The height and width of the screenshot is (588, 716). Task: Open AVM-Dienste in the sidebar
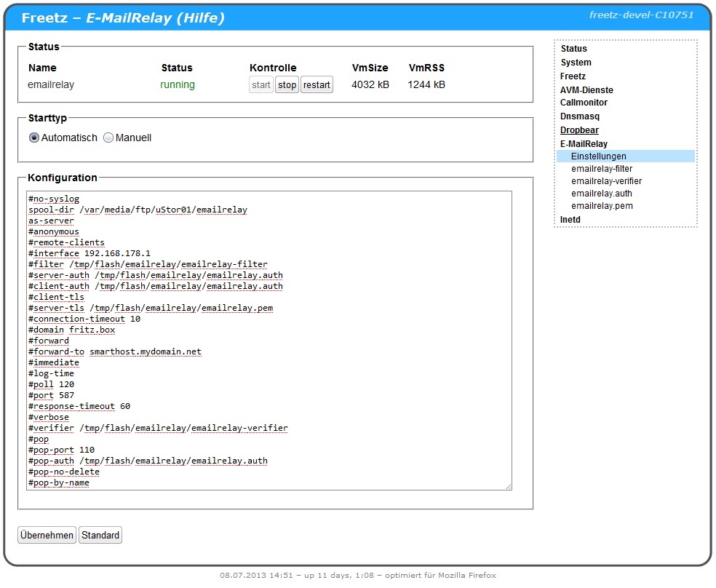pyautogui.click(x=586, y=90)
